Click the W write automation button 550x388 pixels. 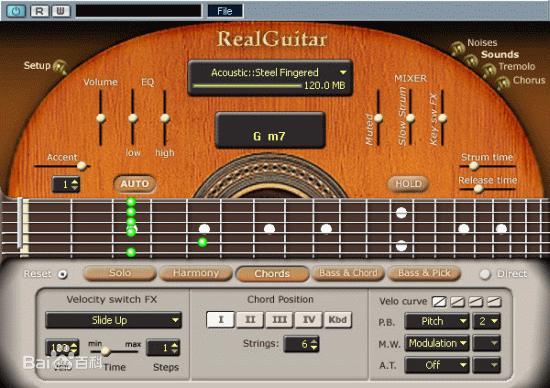[x=61, y=11]
